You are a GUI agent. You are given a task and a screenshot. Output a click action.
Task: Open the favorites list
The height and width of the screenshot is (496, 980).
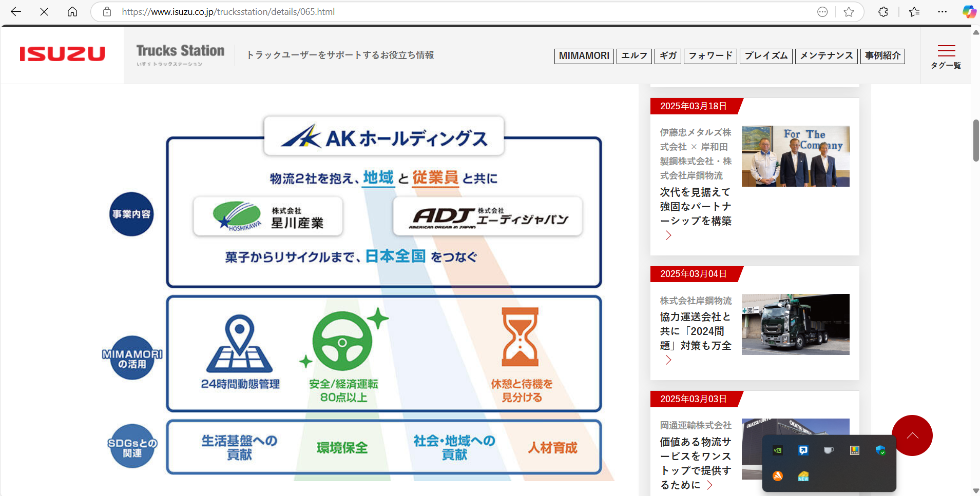tap(914, 12)
